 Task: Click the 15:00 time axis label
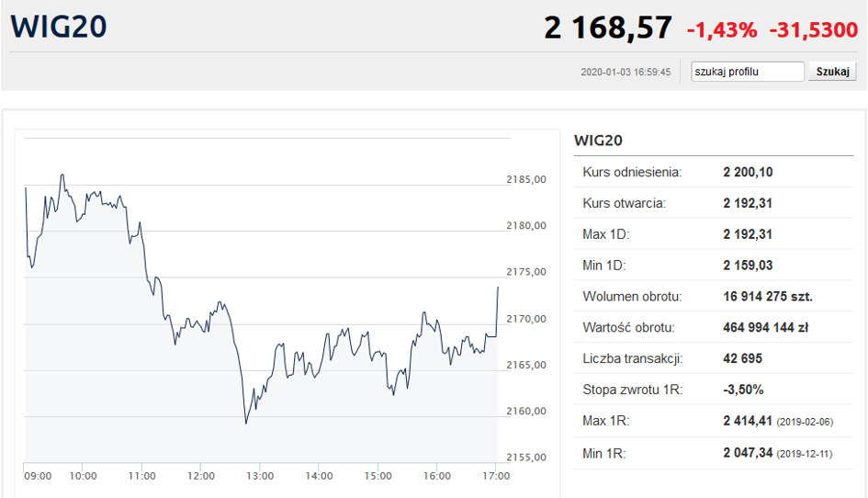378,476
